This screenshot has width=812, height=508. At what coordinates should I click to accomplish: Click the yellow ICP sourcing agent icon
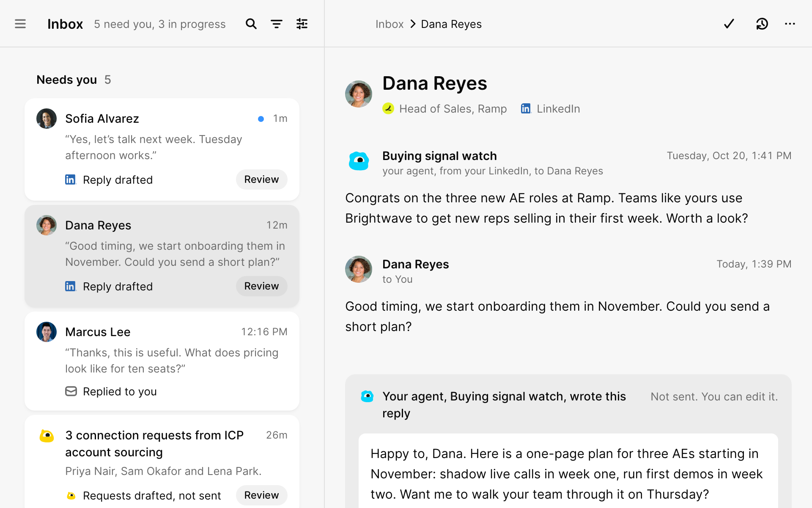click(47, 436)
